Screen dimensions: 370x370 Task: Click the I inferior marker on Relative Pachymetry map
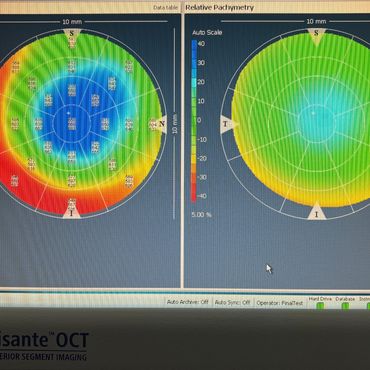(x=316, y=214)
